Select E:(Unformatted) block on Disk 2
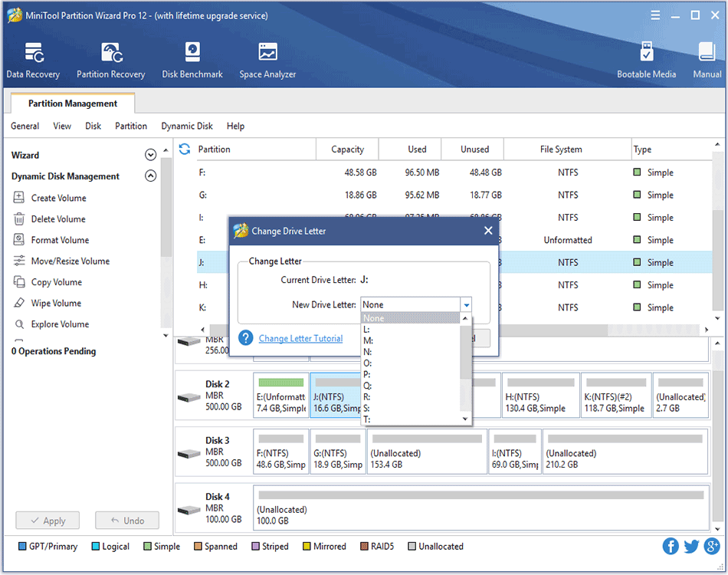The width and height of the screenshot is (728, 575). [x=281, y=396]
